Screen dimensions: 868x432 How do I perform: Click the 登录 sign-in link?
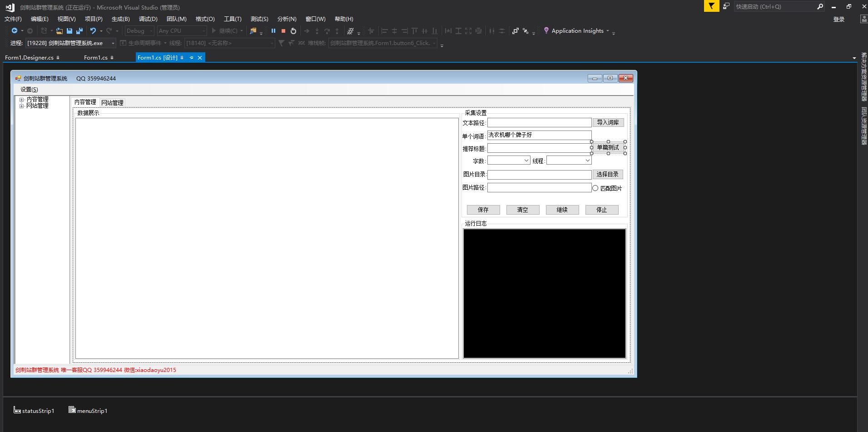tap(839, 19)
